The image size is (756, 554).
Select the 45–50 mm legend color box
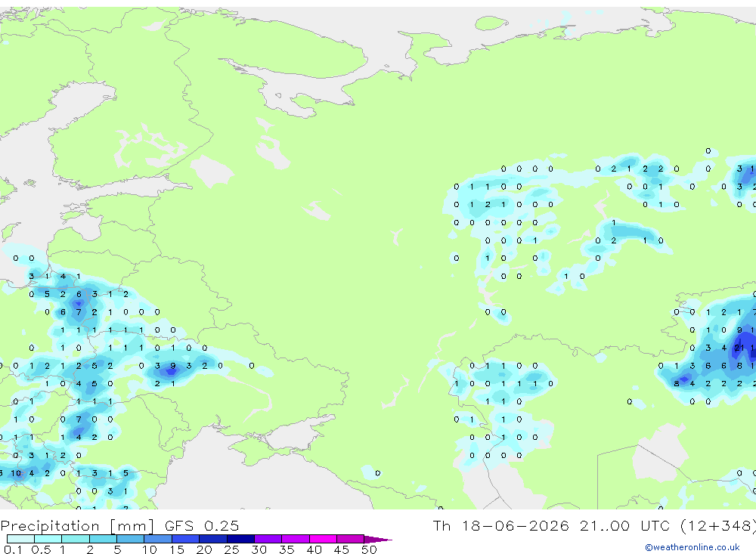(x=351, y=539)
